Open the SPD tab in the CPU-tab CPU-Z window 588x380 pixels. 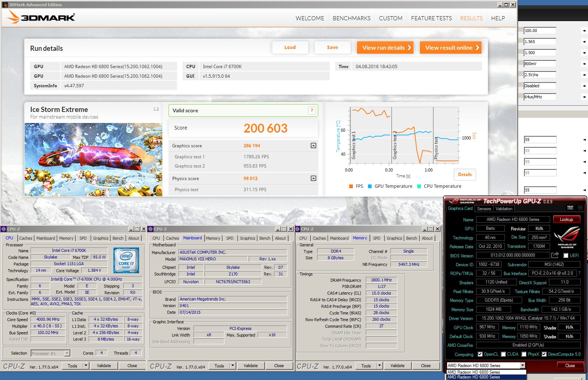point(83,238)
